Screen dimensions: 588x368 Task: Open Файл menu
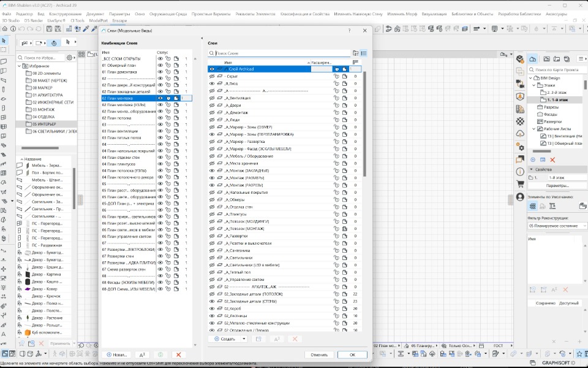pyautogui.click(x=6, y=14)
